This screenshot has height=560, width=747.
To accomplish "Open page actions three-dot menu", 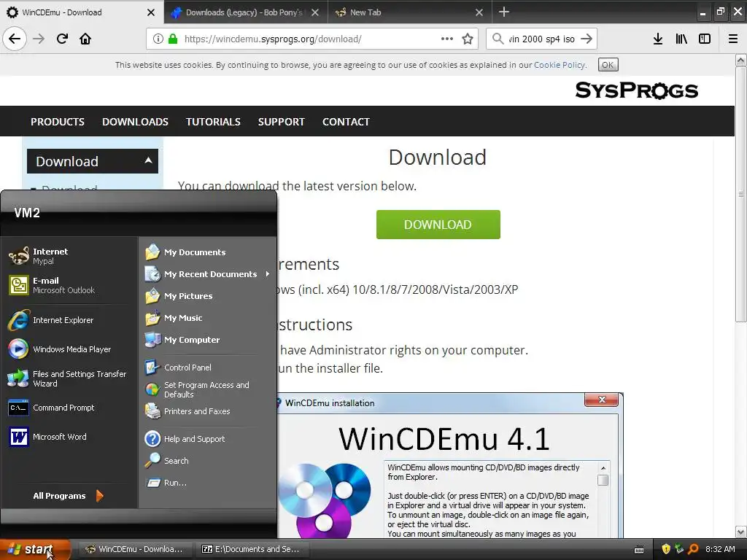I will pos(447,39).
